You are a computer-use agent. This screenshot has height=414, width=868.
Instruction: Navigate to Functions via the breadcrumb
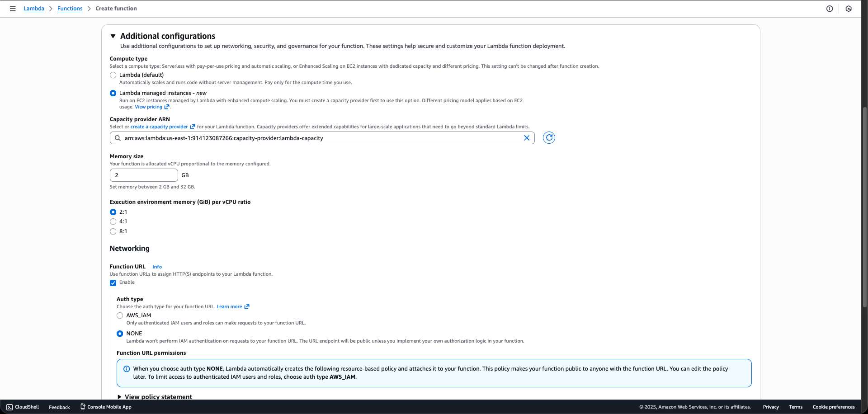(x=70, y=8)
